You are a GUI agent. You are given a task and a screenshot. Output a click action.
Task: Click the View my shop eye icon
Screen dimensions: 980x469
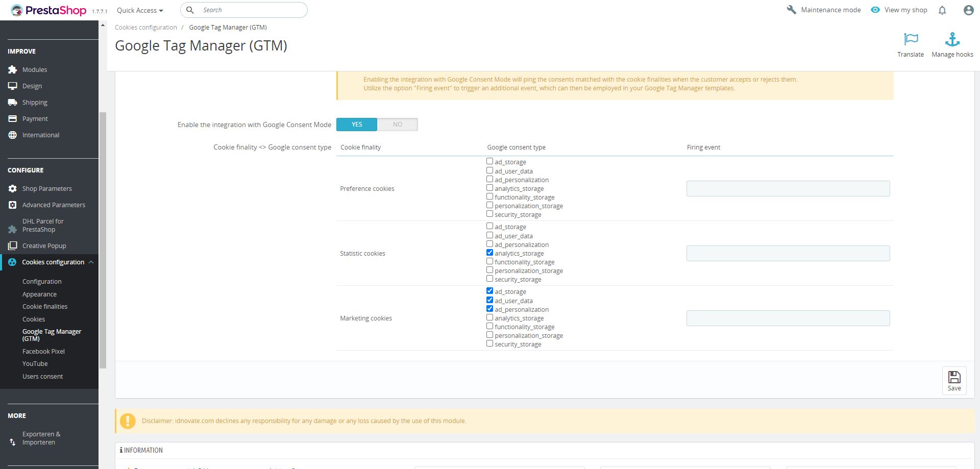(x=875, y=10)
